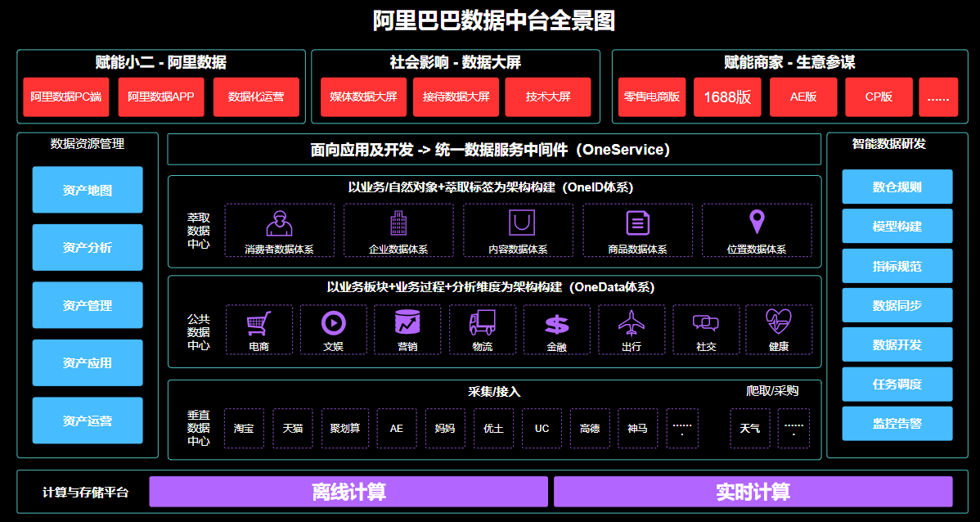Viewport: 980px width, 522px height.
Task: Click the location pin icon for 位置数据体系
Action: [757, 223]
